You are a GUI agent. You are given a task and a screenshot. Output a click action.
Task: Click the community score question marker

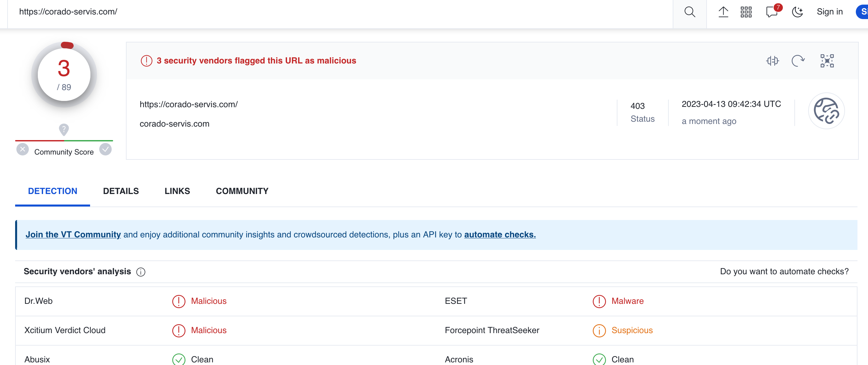pyautogui.click(x=64, y=129)
